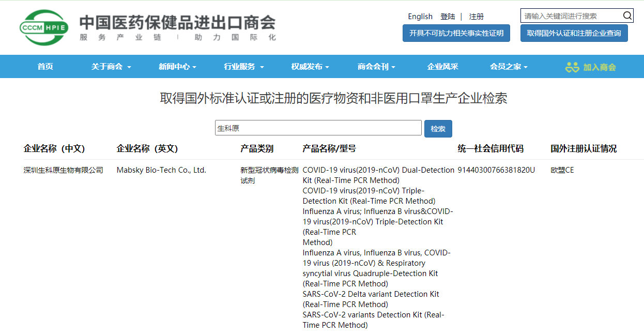The height and width of the screenshot is (335, 644).
Task: Expand the 关于商会 dropdown menu
Action: [111, 67]
